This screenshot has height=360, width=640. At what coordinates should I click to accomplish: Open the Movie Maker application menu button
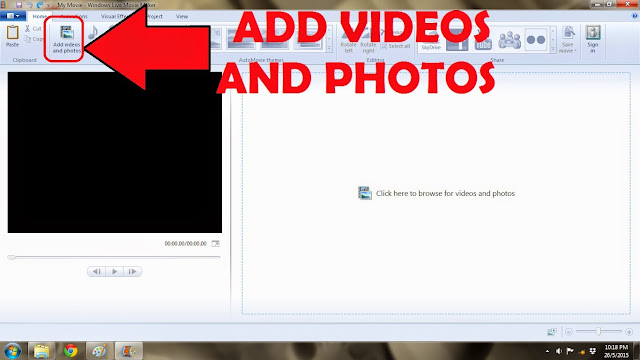pyautogui.click(x=13, y=16)
